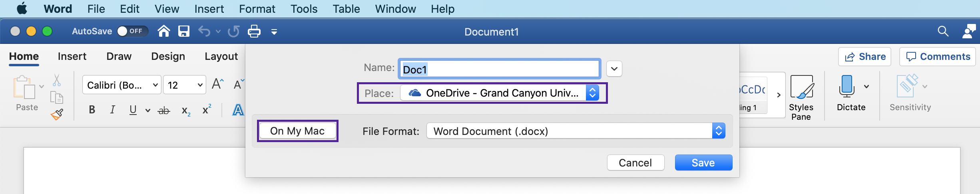
Task: Apply Subscript formatting
Action: tap(186, 111)
